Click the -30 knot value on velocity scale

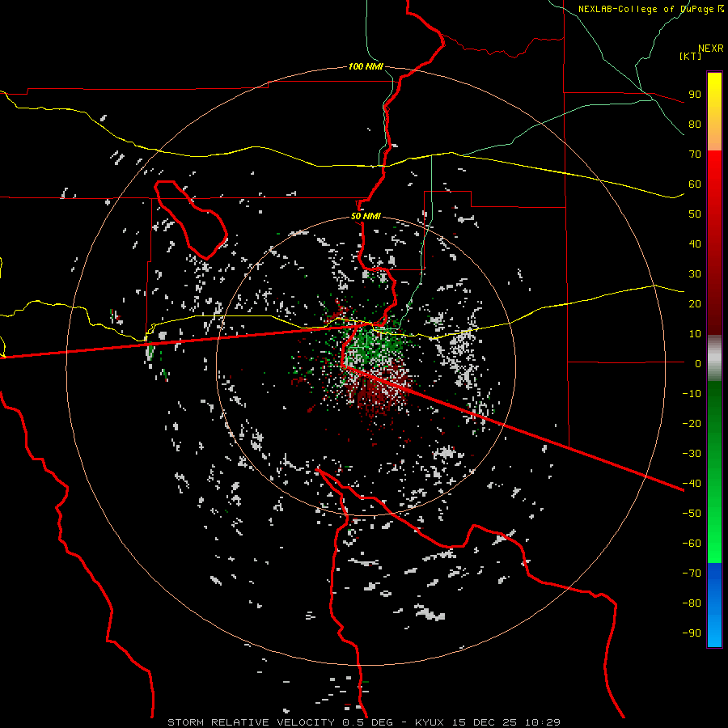click(692, 454)
